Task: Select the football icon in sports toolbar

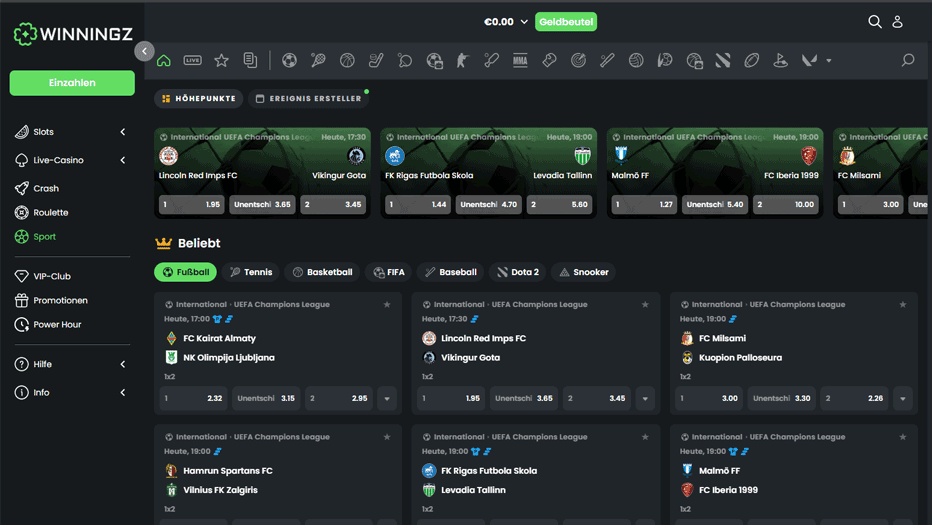Action: [289, 60]
